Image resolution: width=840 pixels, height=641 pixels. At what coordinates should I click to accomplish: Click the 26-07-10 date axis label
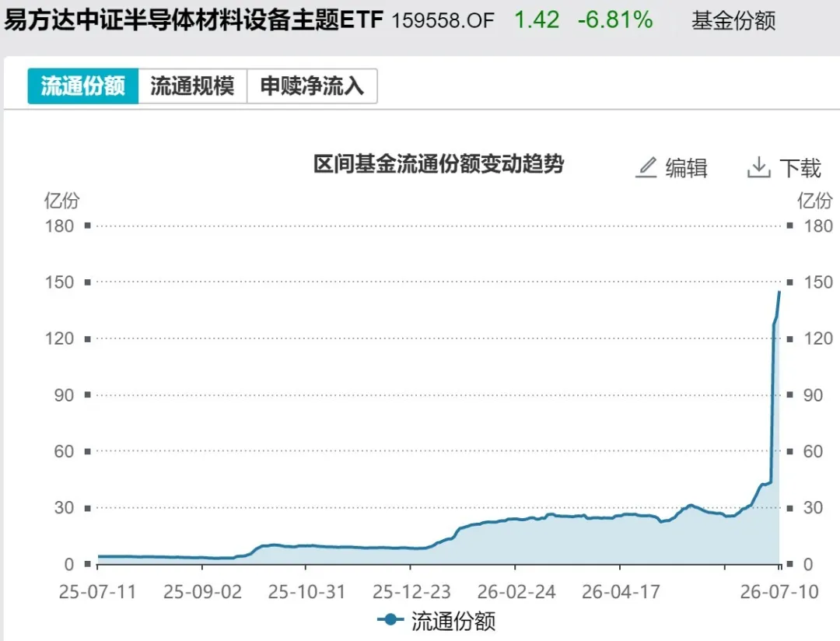[x=779, y=592]
